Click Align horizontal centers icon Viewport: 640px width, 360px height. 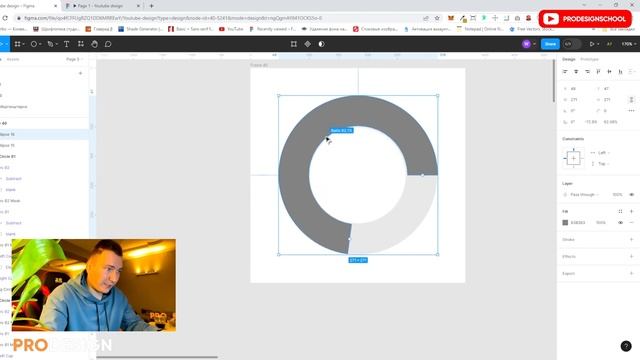[576, 72]
